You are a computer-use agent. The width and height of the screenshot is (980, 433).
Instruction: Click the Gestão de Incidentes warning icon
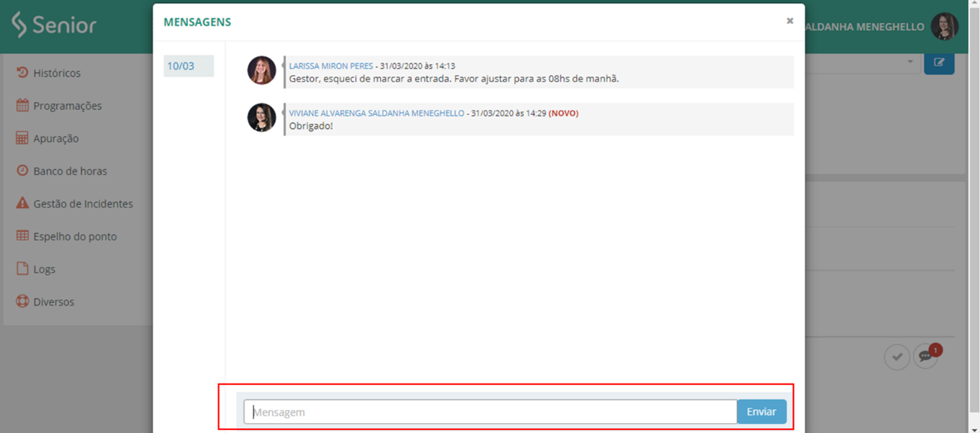(22, 203)
